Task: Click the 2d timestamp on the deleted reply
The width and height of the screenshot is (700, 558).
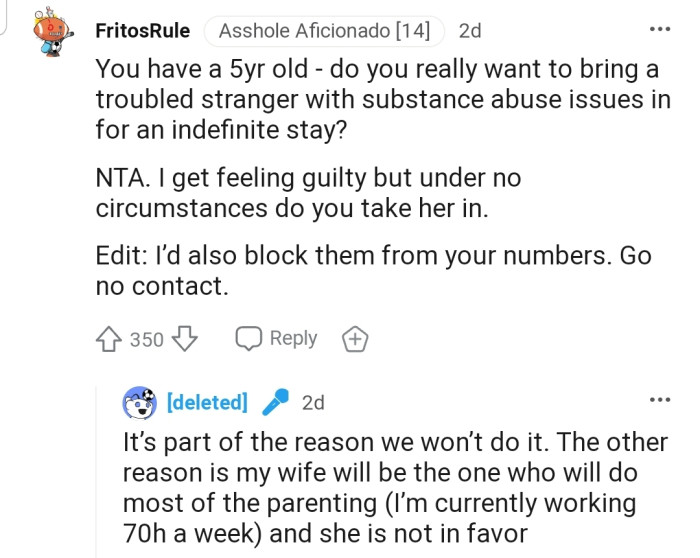Action: click(x=312, y=402)
